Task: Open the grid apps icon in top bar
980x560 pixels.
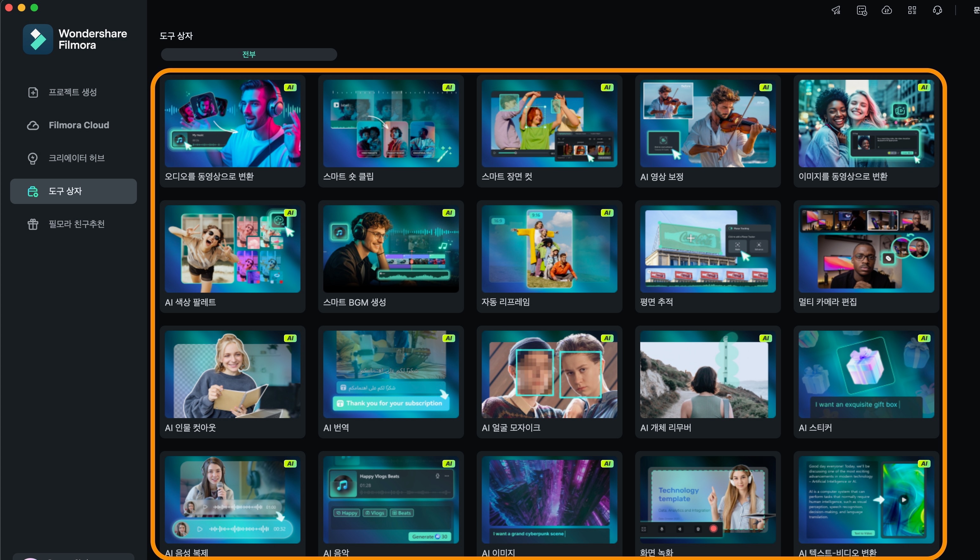Action: click(912, 10)
